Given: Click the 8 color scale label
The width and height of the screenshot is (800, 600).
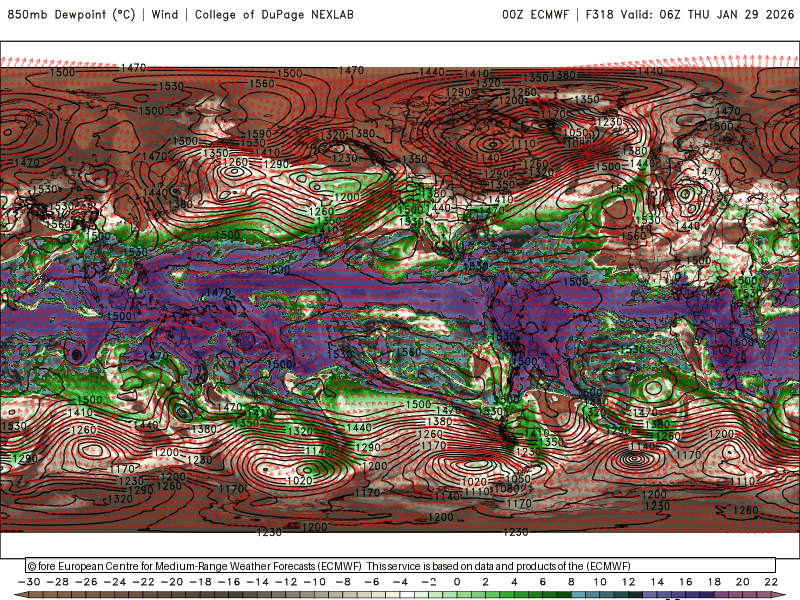Looking at the screenshot, I should [x=571, y=582].
